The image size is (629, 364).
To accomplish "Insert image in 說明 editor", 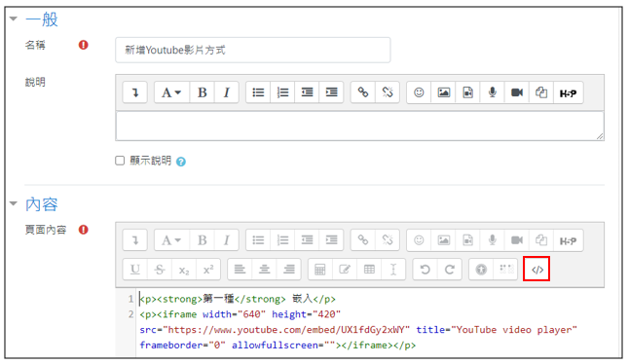I will [x=444, y=92].
